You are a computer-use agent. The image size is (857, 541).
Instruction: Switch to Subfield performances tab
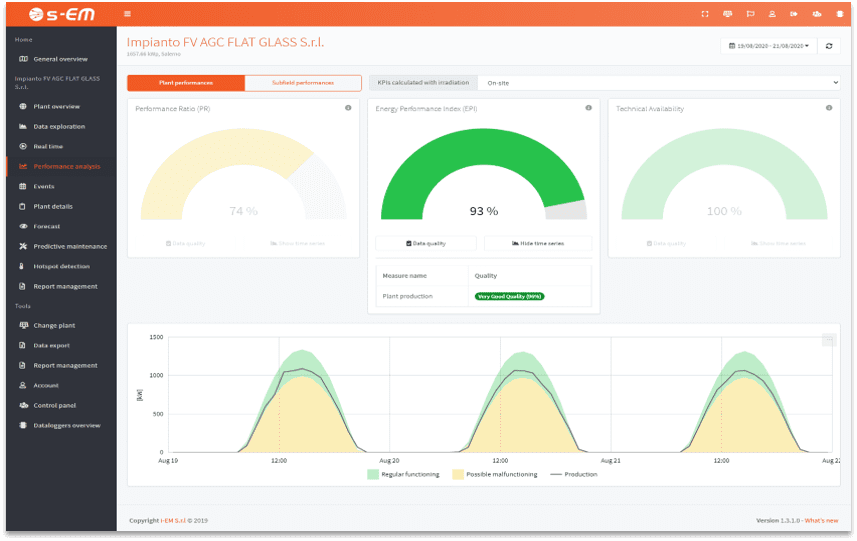[303, 83]
